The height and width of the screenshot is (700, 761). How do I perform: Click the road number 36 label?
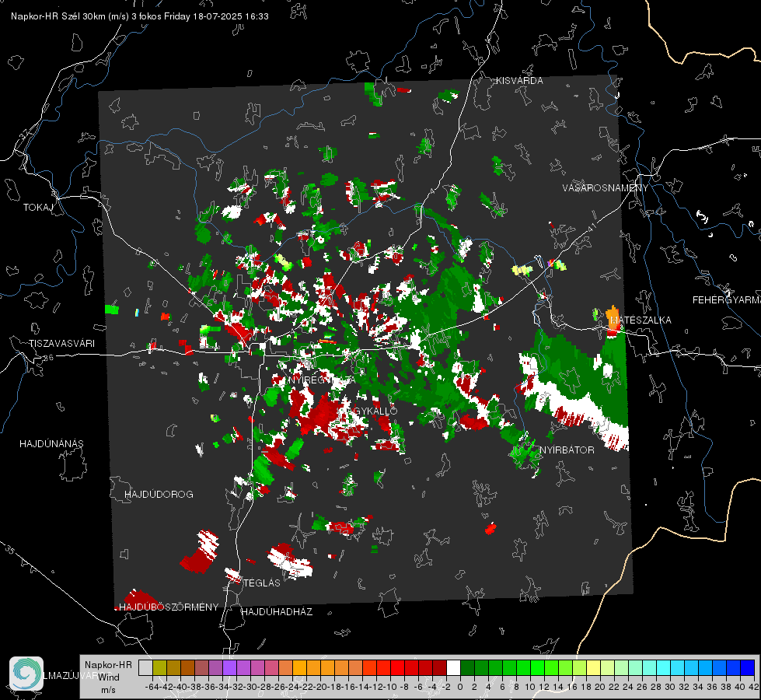coord(48,358)
